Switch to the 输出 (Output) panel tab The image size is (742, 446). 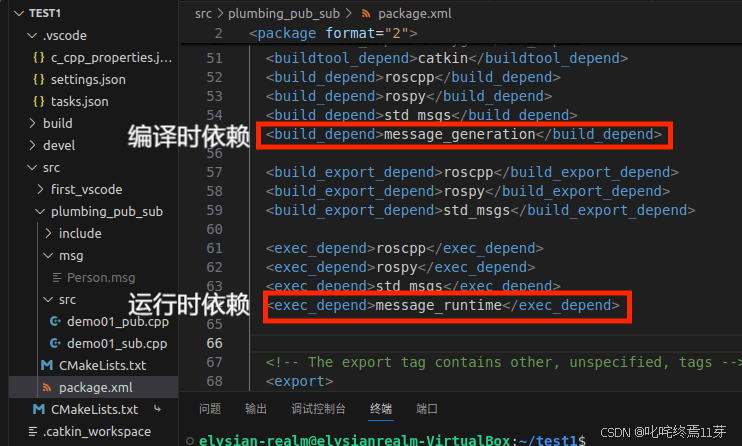click(256, 409)
